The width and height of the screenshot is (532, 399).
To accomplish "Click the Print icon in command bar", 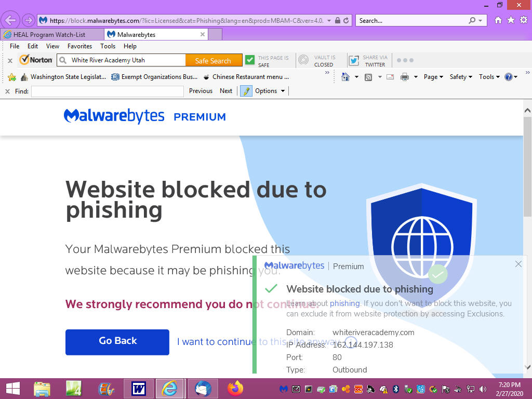I will [405, 77].
